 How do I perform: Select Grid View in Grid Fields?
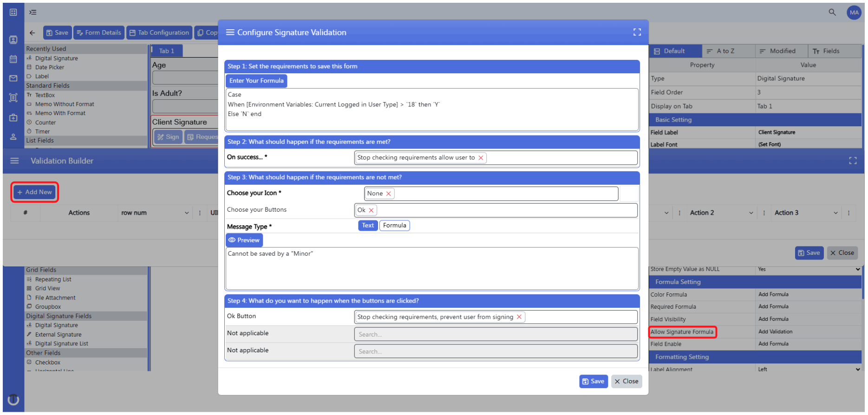click(47, 289)
